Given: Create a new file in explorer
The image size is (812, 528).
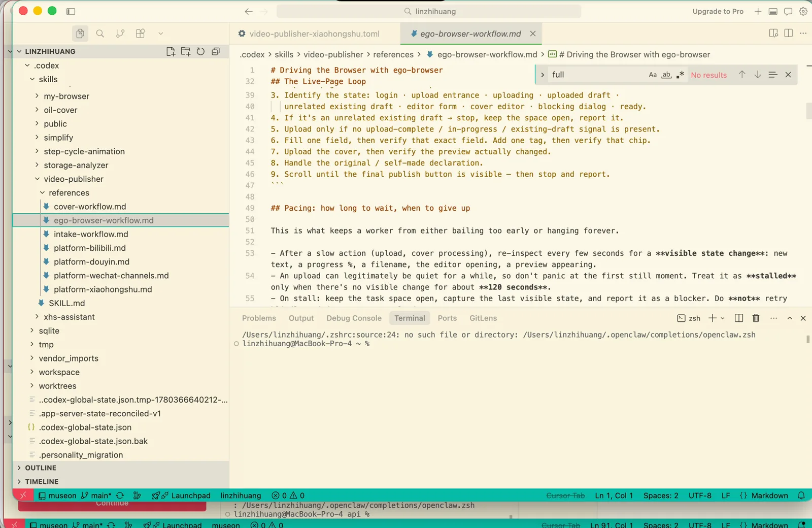Looking at the screenshot, I should pyautogui.click(x=171, y=51).
